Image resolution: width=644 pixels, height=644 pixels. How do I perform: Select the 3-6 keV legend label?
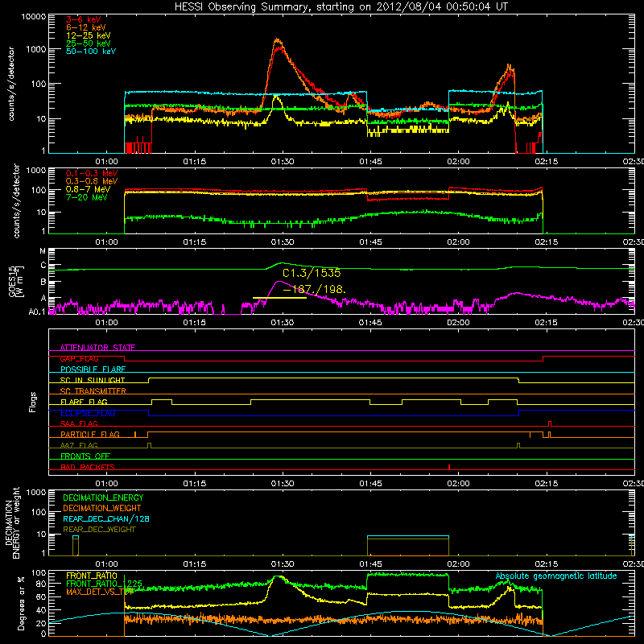84,19
